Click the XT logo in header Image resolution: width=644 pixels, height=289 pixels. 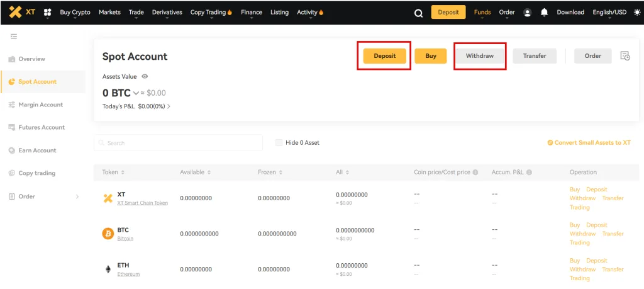[22, 12]
